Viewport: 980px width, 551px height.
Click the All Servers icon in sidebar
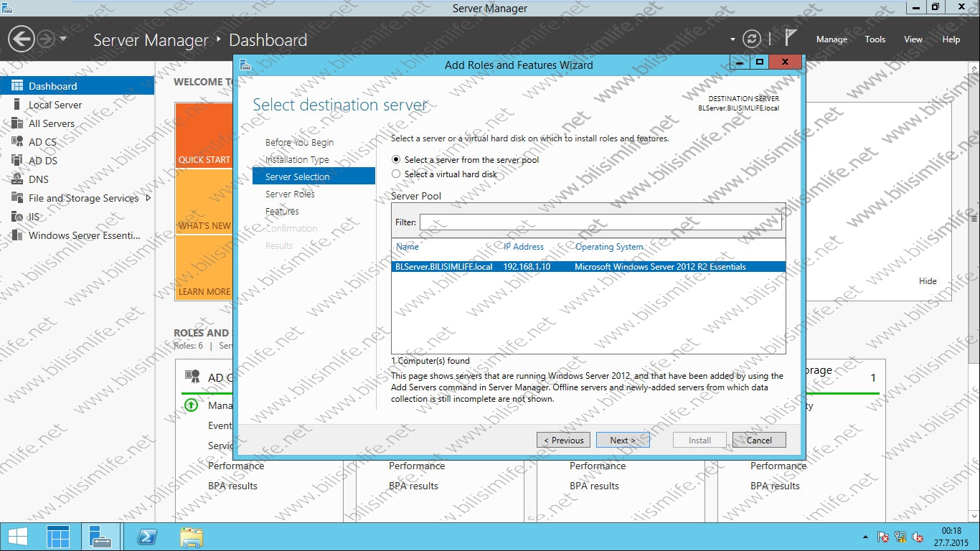17,123
